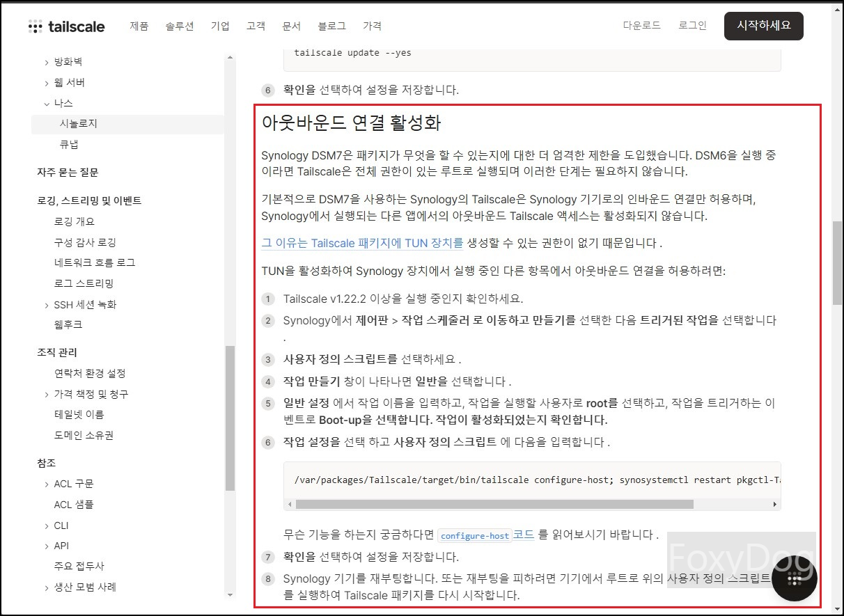Viewport: 844px width, 616px height.
Task: Collapse the 나스 sidebar section
Action: click(x=47, y=103)
